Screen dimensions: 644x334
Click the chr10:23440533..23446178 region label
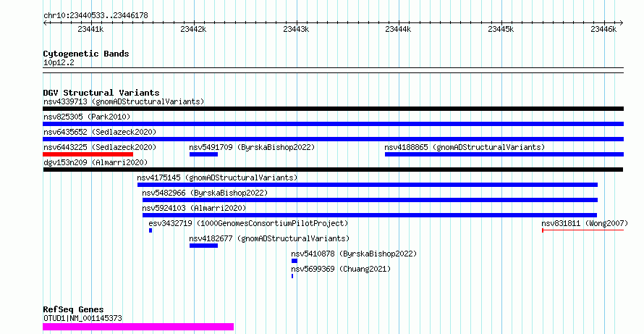pyautogui.click(x=96, y=16)
